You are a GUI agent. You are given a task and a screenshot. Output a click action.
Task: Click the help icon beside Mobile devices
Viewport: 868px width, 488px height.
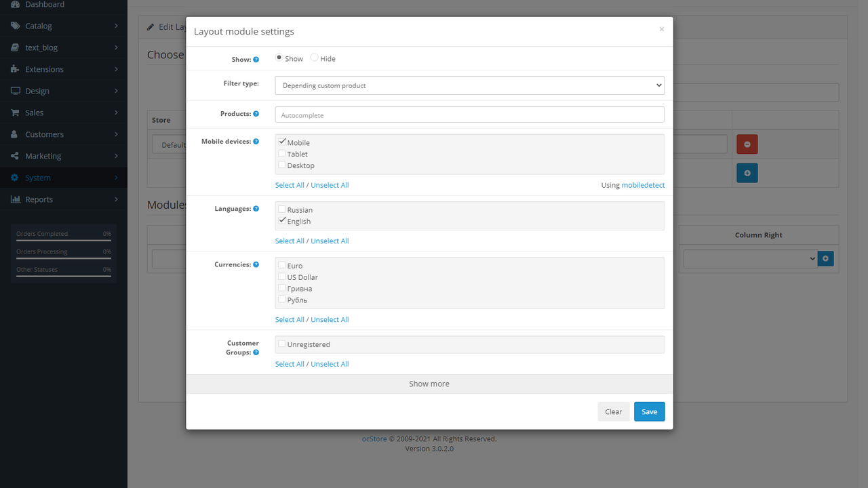click(256, 142)
